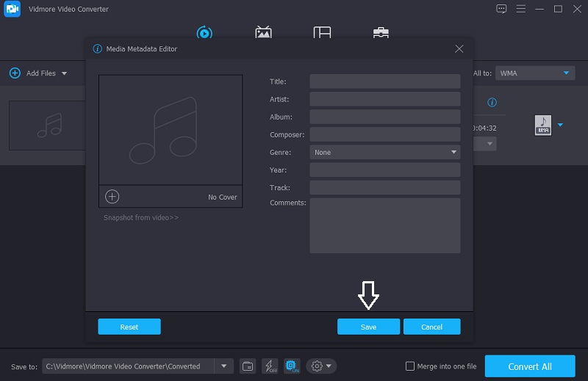Expand the Save to path dropdown
Image resolution: width=588 pixels, height=381 pixels.
[x=224, y=366]
